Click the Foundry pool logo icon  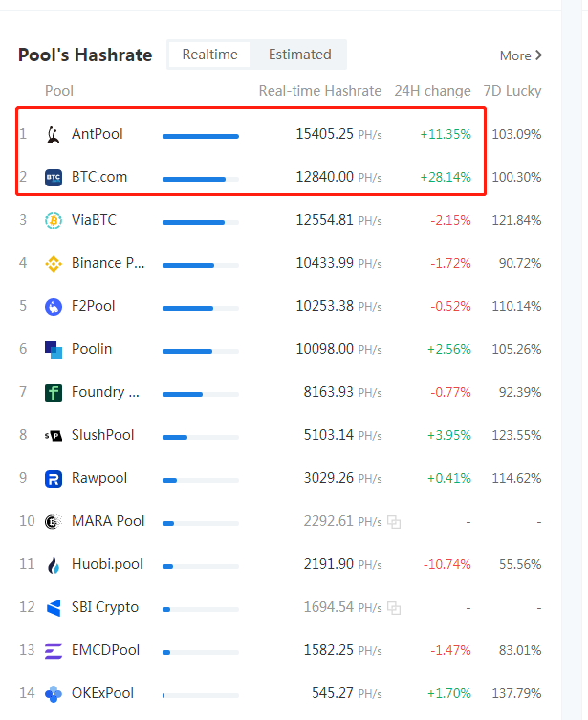click(54, 393)
